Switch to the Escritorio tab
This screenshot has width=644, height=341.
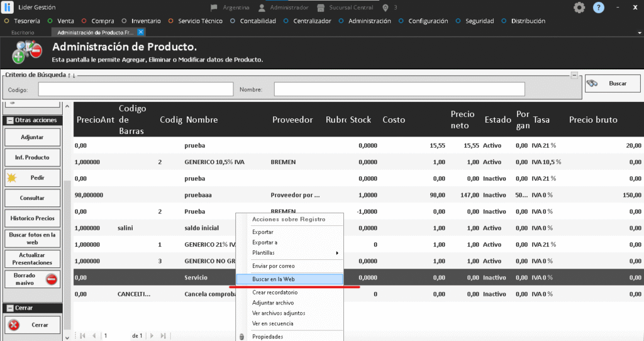(x=23, y=31)
